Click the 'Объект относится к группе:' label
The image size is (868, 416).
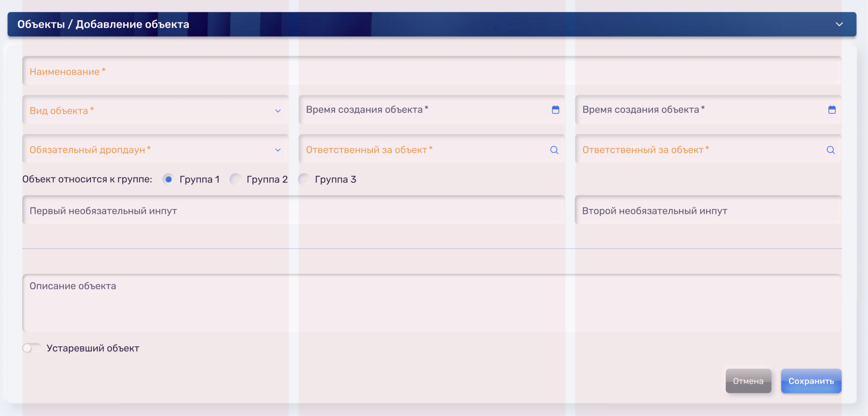pos(87,179)
